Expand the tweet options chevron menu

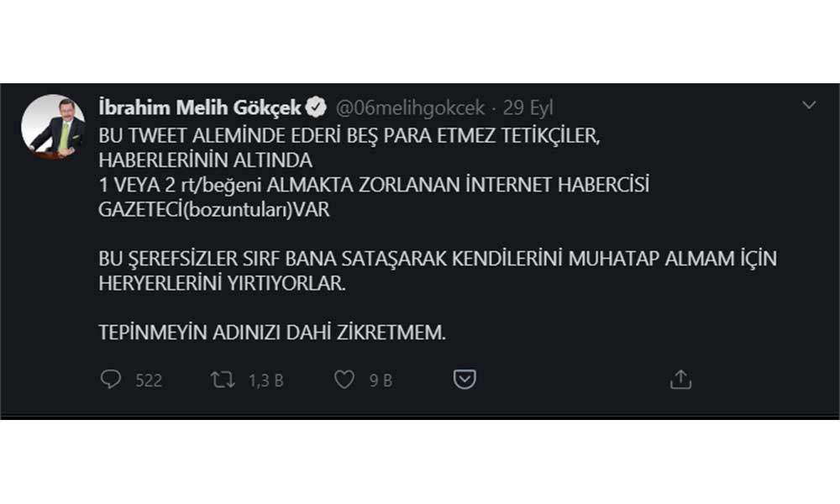coord(809,105)
